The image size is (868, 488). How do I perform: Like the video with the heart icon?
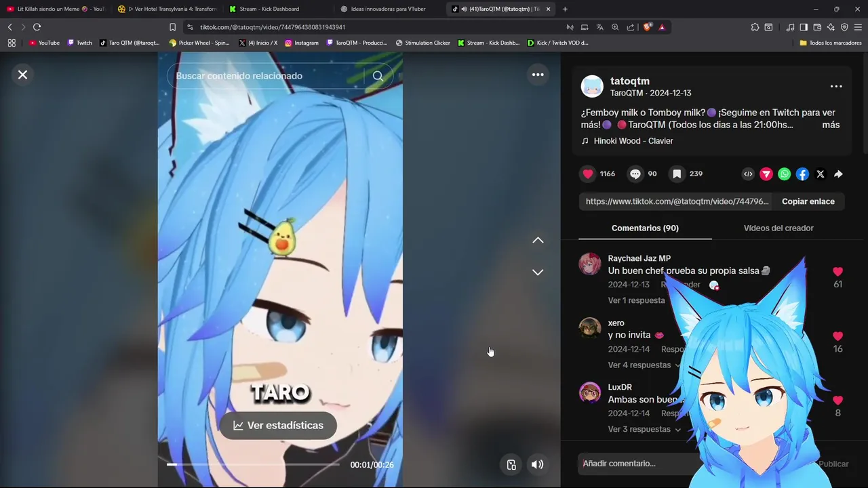(588, 174)
